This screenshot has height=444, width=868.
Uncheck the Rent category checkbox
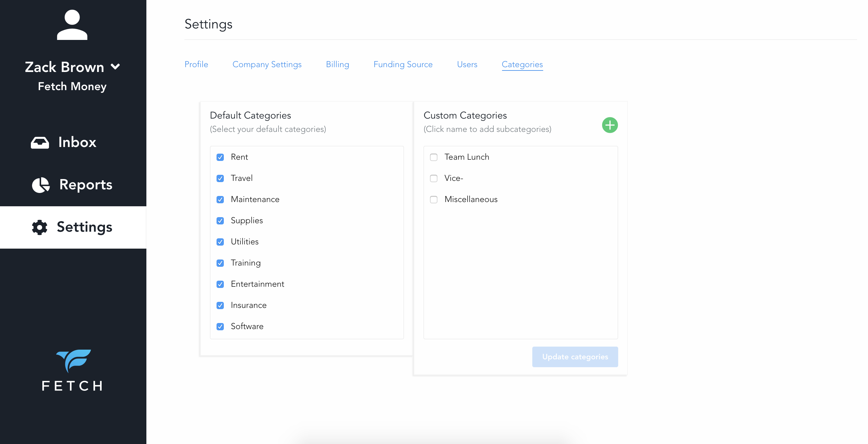[x=220, y=157]
